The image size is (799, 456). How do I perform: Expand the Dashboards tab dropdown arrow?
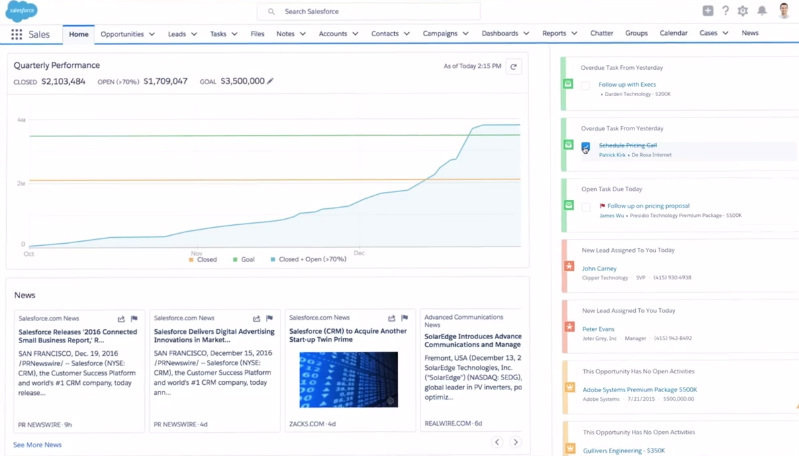pyautogui.click(x=526, y=33)
